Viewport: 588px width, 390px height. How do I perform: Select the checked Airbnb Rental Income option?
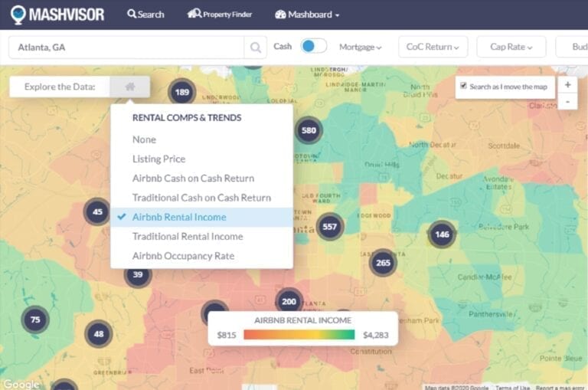click(179, 217)
